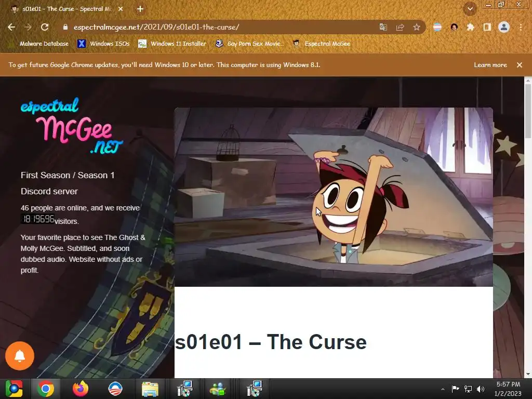532x399 pixels.
Task: Open the Extensions puzzle menu
Action: [x=470, y=27]
